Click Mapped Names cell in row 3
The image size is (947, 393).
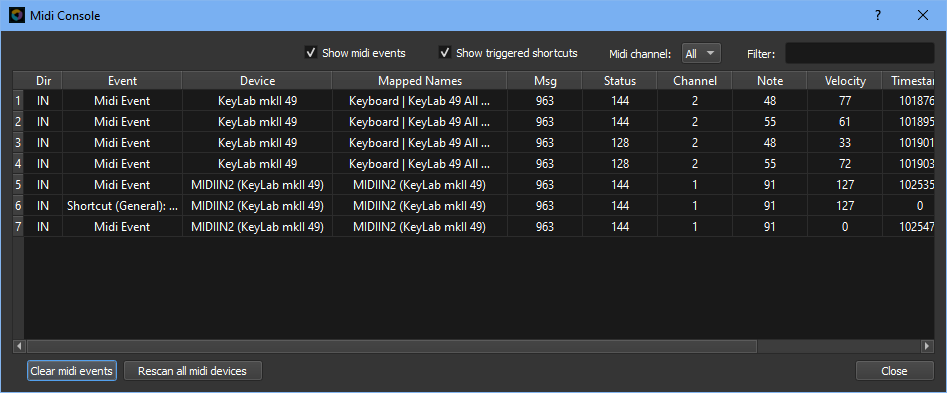point(420,142)
